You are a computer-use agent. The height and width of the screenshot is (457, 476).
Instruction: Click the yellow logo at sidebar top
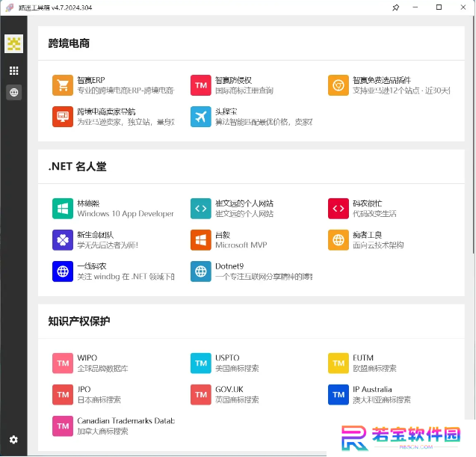(13, 43)
